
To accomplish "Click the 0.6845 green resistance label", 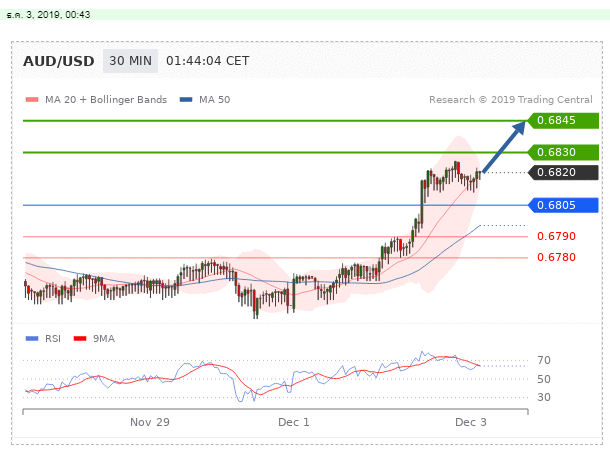I will point(563,121).
